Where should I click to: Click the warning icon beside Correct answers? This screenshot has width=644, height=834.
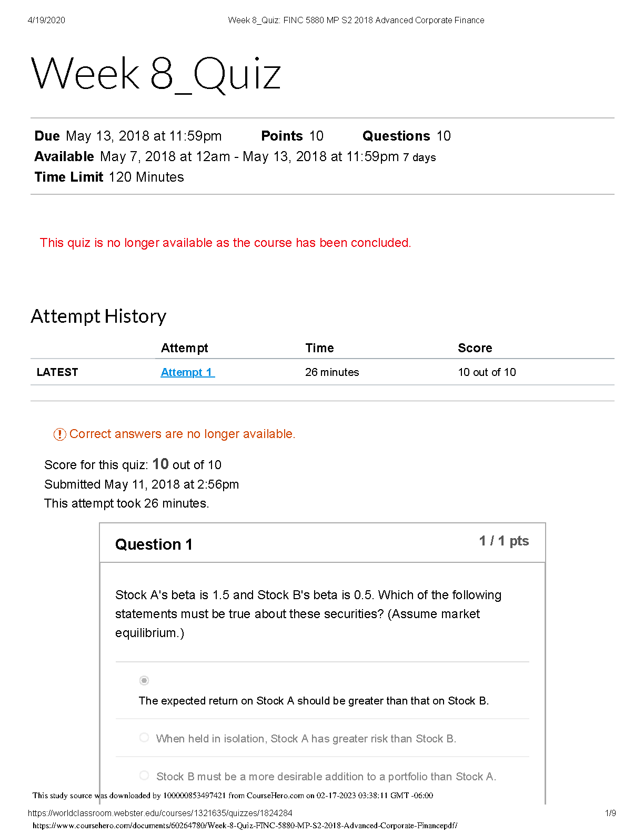[59, 434]
